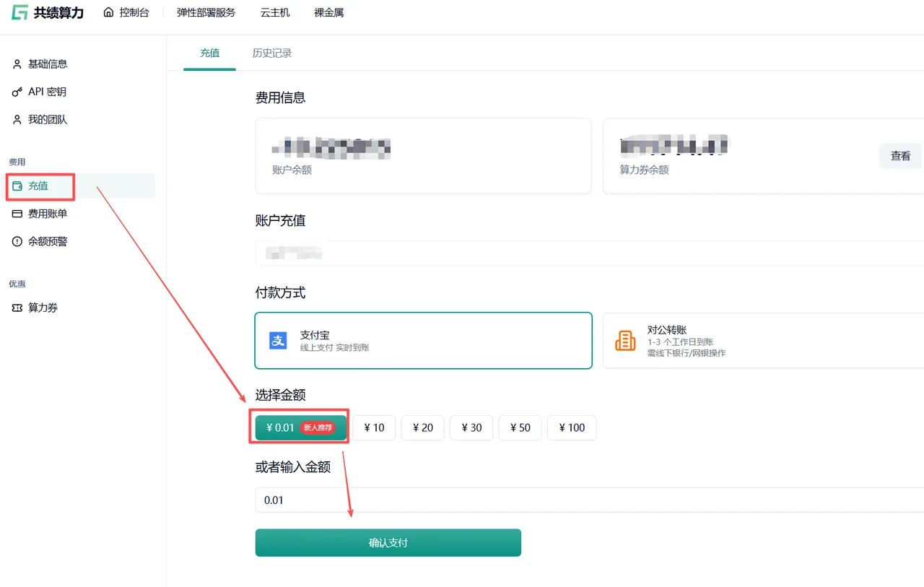This screenshot has width=924, height=587.
Task: Click the card icon beside 费用账单
Action: pyautogui.click(x=17, y=214)
